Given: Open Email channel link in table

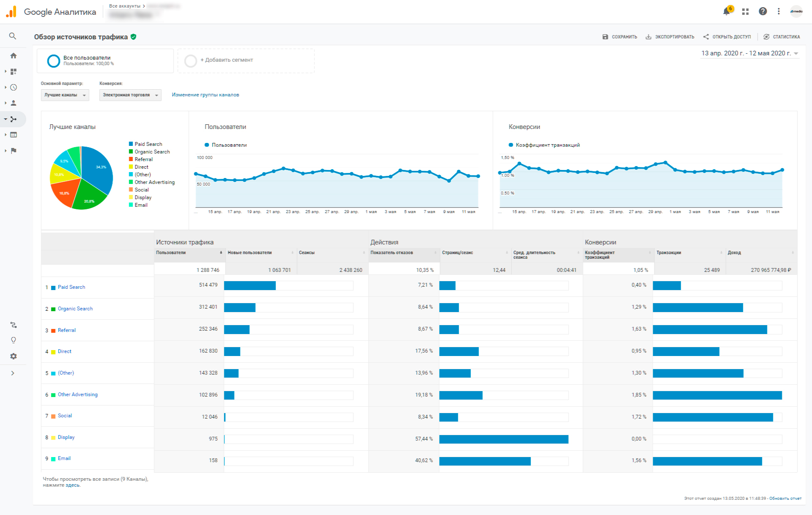Looking at the screenshot, I should click(64, 458).
